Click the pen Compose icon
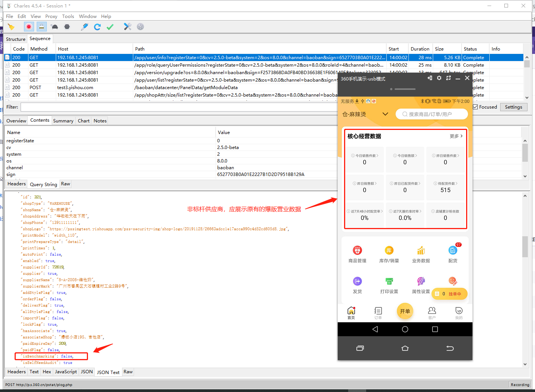Viewport: 535px width, 392px height. click(x=85, y=27)
